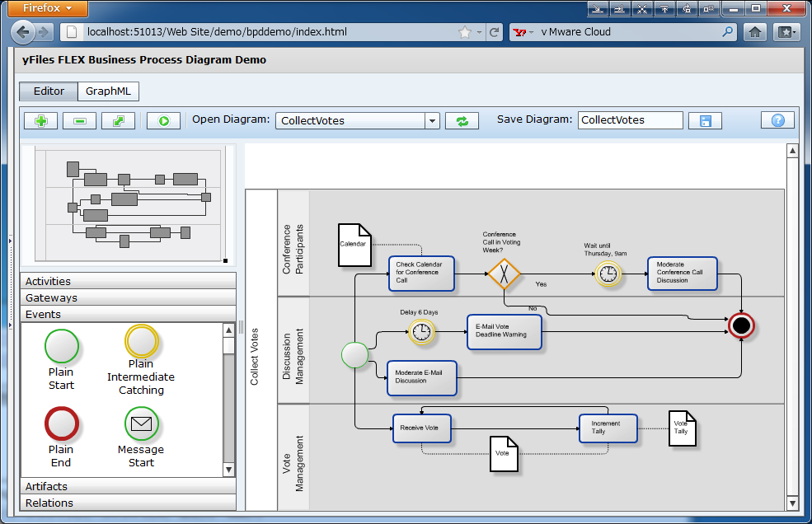Open the bookmarks menu button
812x524 pixels.
[x=786, y=32]
